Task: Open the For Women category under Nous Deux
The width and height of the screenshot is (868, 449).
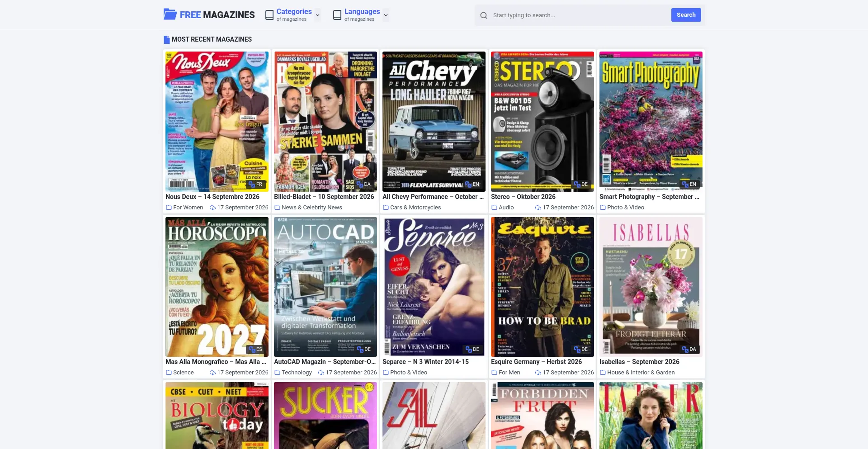Action: pyautogui.click(x=188, y=208)
